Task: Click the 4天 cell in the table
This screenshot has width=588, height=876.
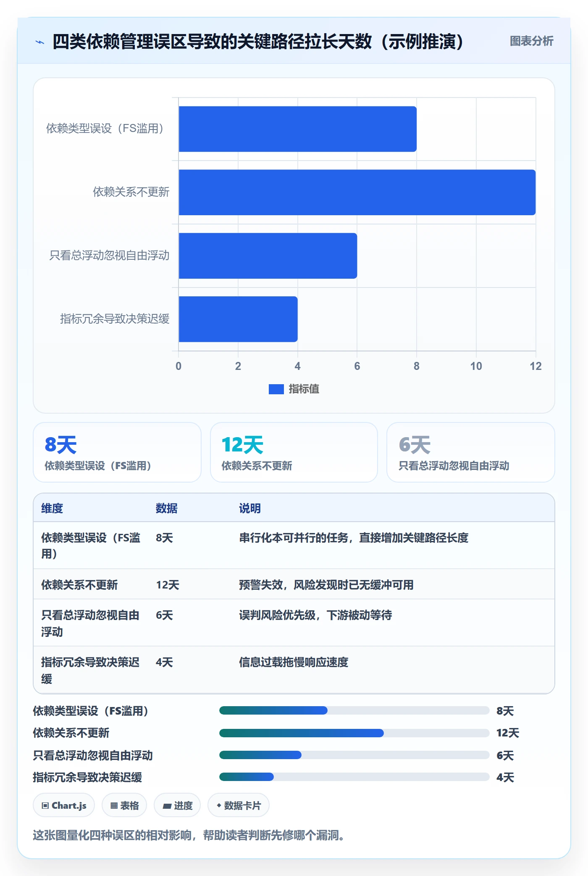Action: [164, 662]
